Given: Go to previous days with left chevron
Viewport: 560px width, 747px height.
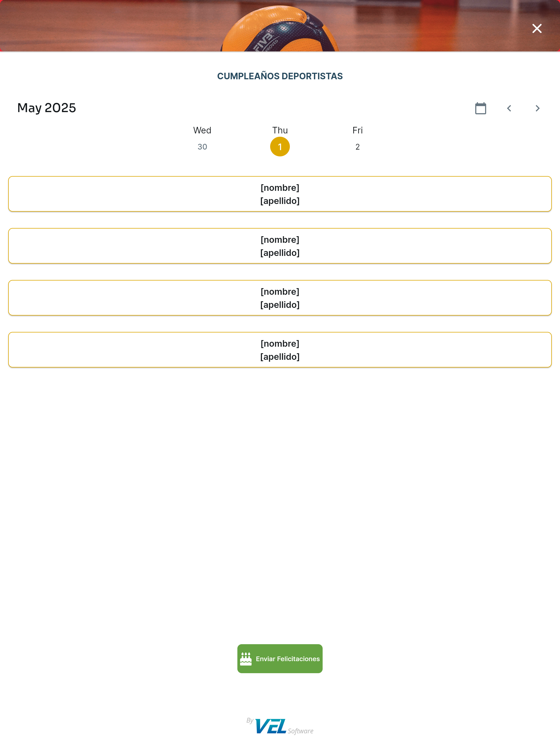Looking at the screenshot, I should [x=509, y=108].
